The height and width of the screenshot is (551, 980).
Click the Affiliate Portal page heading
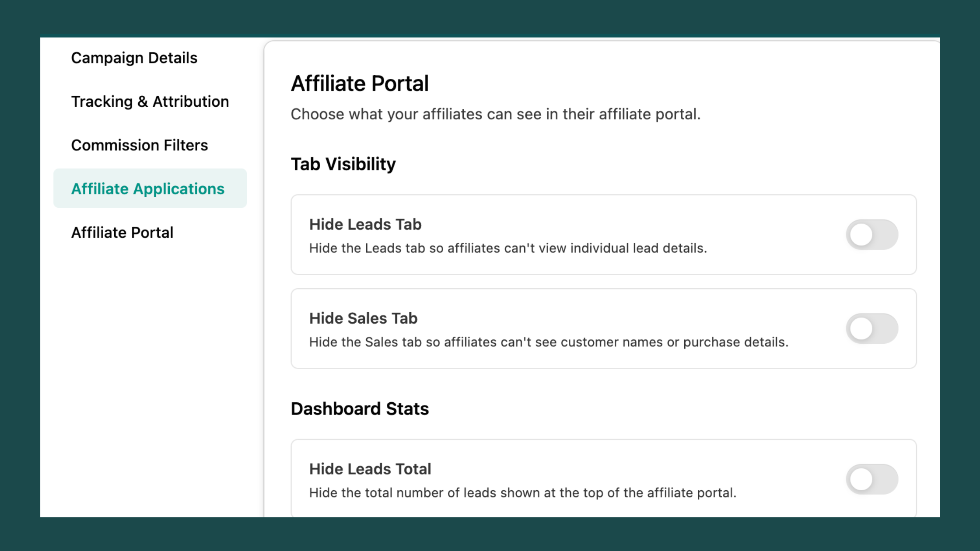[360, 83]
